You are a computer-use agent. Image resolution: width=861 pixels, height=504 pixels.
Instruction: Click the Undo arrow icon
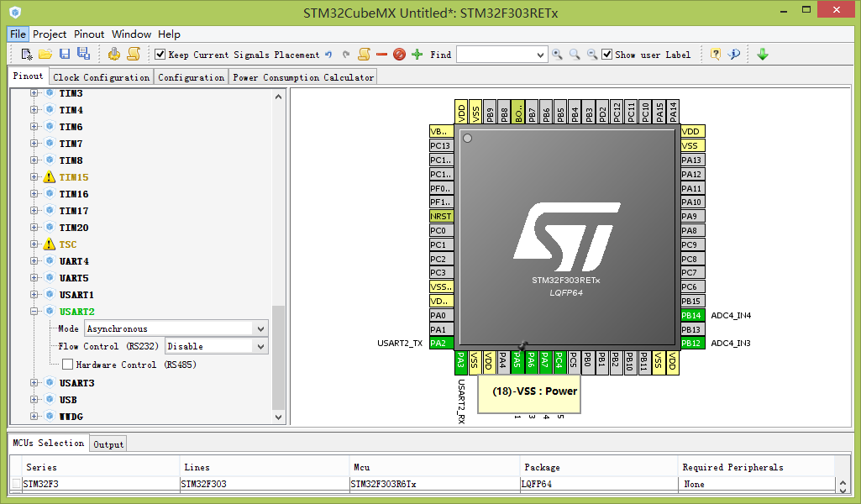pos(328,55)
